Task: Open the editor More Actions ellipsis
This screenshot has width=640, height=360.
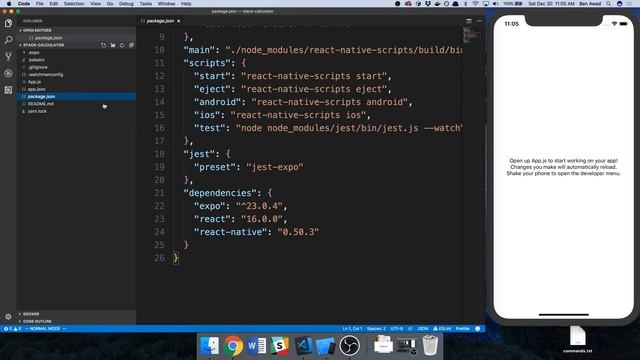Action: pos(479,21)
